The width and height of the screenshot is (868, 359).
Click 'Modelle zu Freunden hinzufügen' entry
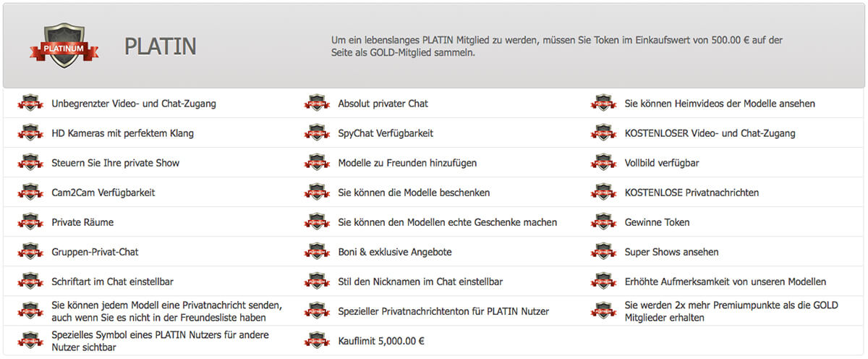[407, 163]
